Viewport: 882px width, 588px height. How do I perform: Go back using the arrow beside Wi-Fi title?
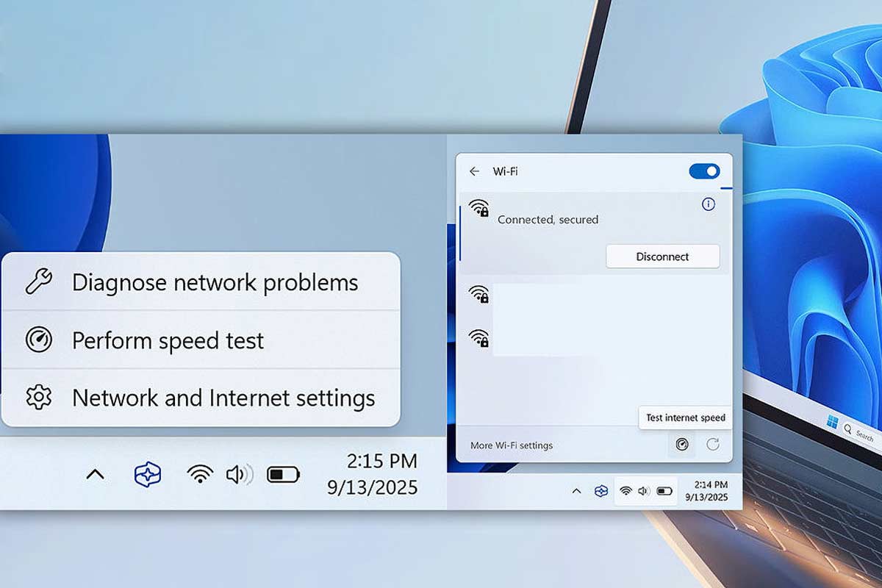475,171
